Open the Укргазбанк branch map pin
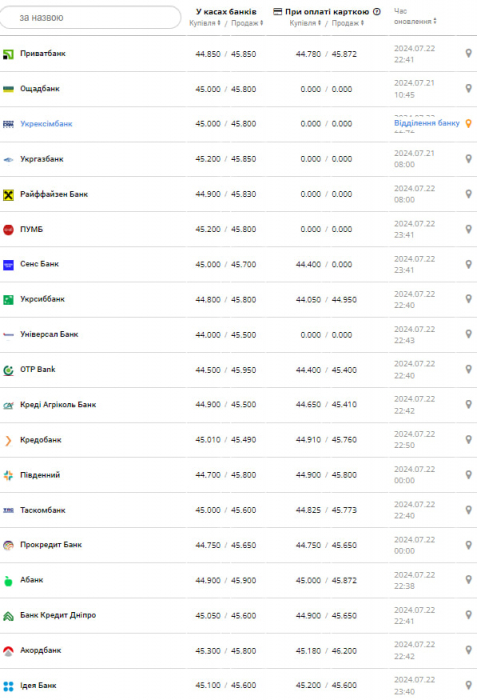 (x=469, y=159)
